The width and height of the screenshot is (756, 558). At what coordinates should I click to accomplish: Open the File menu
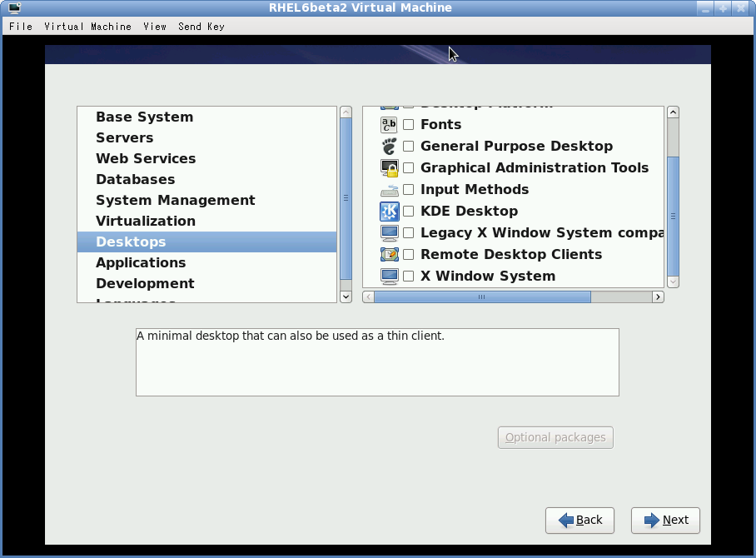point(21,27)
